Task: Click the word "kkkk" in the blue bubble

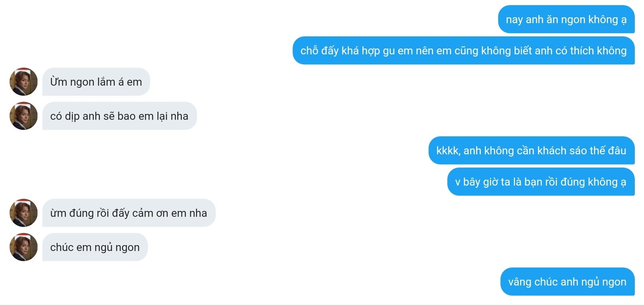Action: [x=447, y=151]
